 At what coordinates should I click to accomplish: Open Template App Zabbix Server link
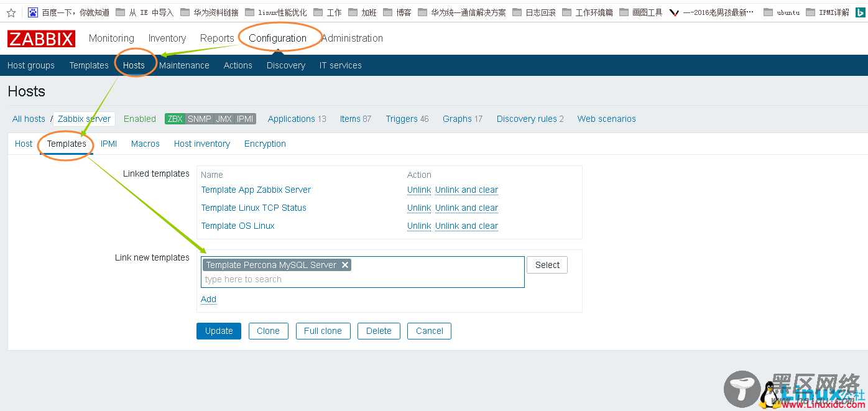click(256, 190)
